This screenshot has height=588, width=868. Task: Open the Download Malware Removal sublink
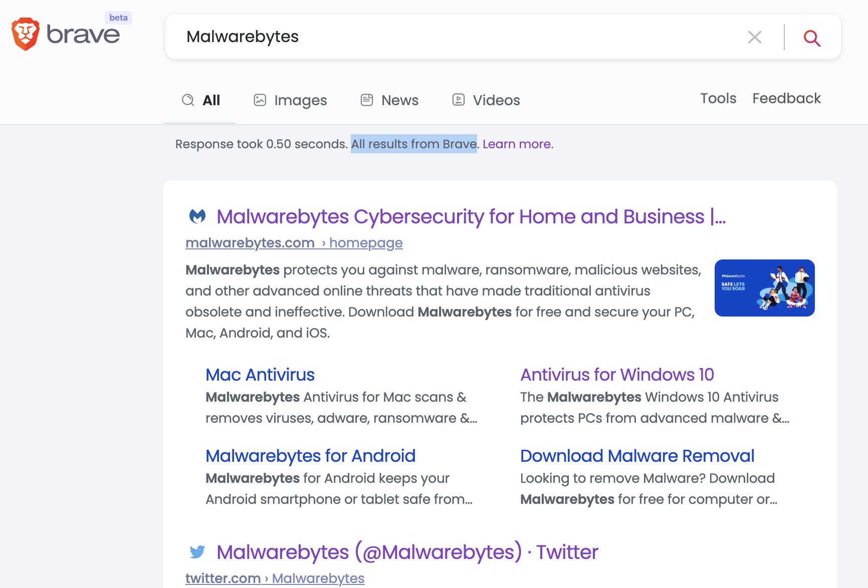click(x=637, y=456)
